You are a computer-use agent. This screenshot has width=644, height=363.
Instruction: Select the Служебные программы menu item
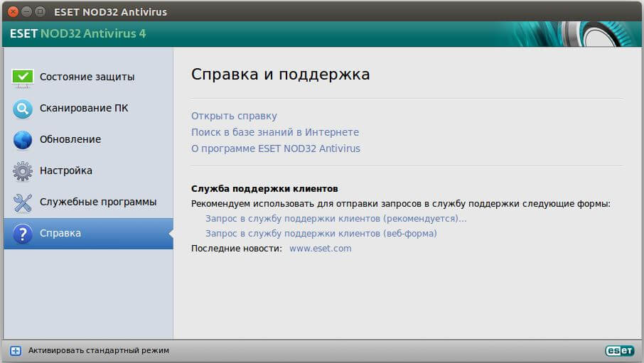(x=88, y=202)
